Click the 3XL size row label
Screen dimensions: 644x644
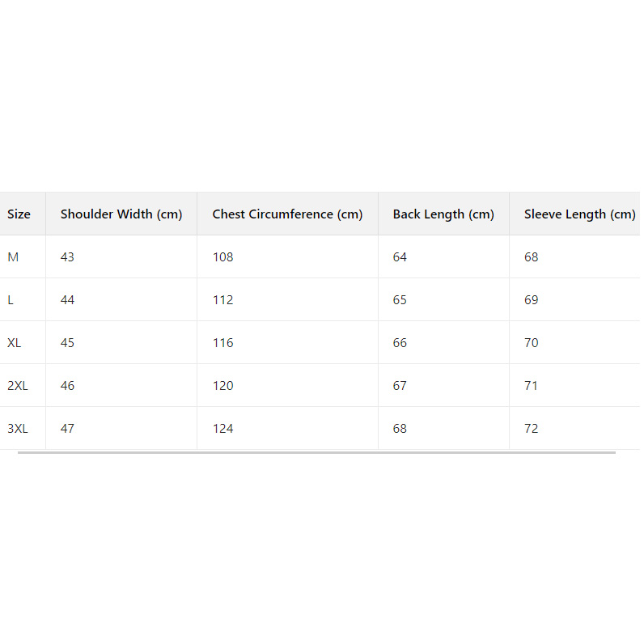point(18,429)
